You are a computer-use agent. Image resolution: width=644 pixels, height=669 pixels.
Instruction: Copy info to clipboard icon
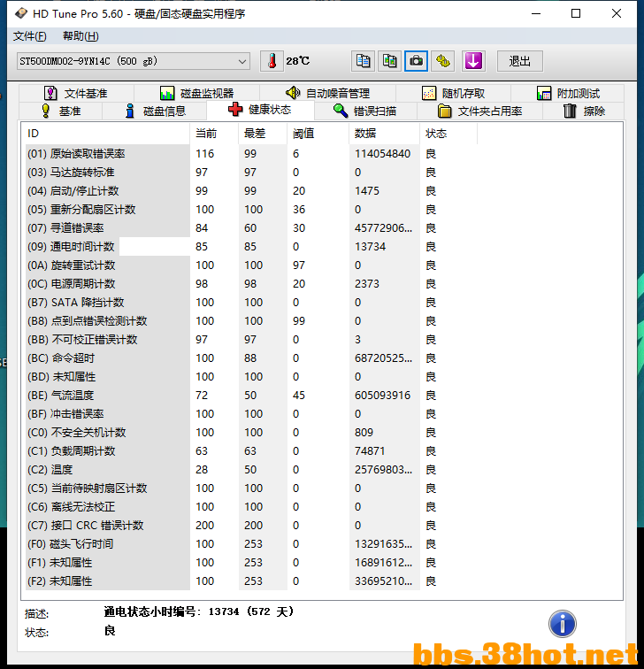pyautogui.click(x=363, y=61)
